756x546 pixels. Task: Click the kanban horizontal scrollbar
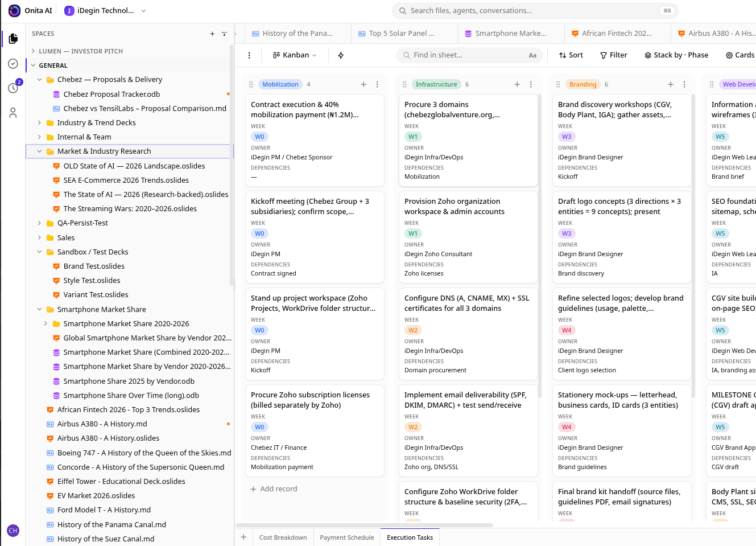364,525
